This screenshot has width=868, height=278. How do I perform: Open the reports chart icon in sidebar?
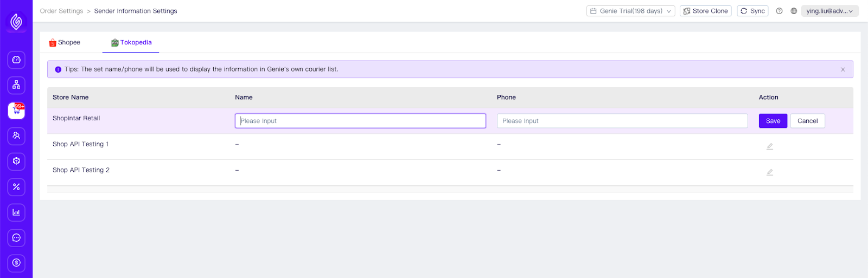click(x=16, y=212)
